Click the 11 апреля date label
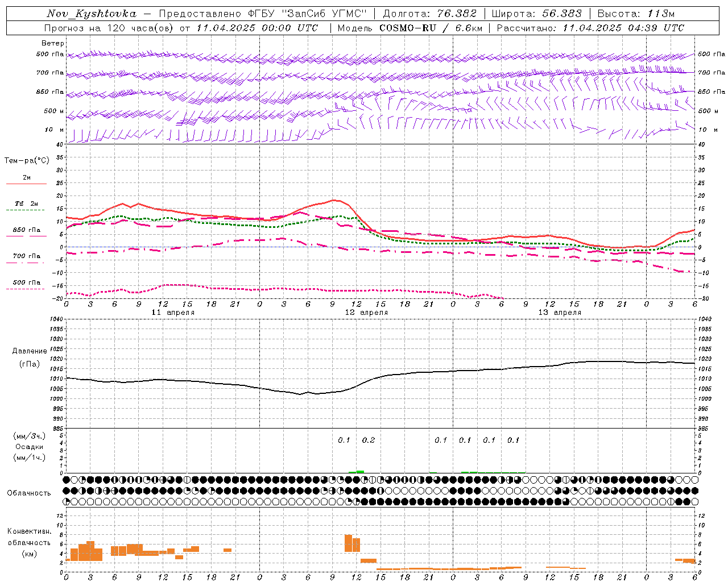Viewport: 728px width, 582px height. (x=173, y=313)
